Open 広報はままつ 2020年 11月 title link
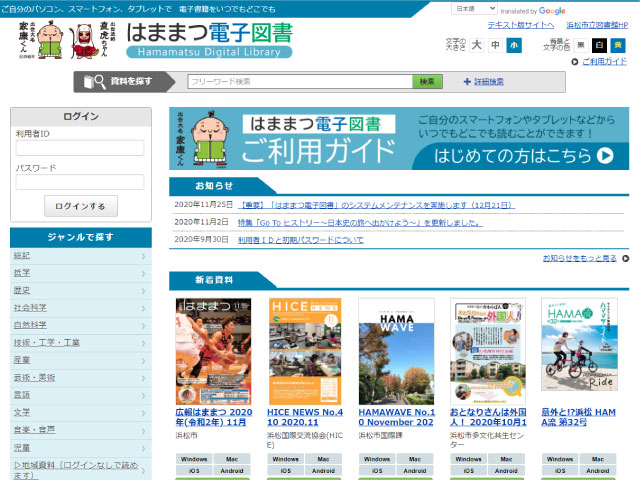 click(x=214, y=417)
